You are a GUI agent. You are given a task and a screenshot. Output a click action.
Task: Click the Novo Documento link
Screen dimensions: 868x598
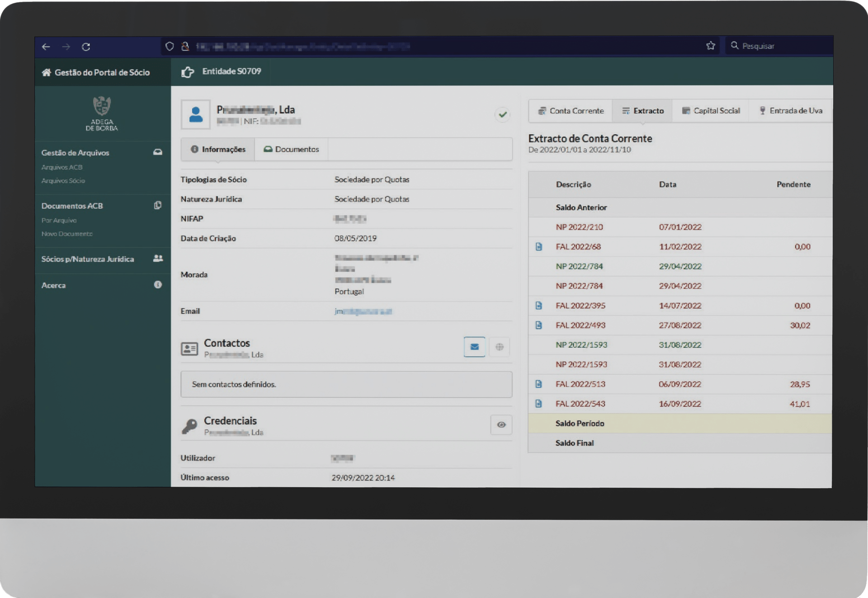coord(67,234)
